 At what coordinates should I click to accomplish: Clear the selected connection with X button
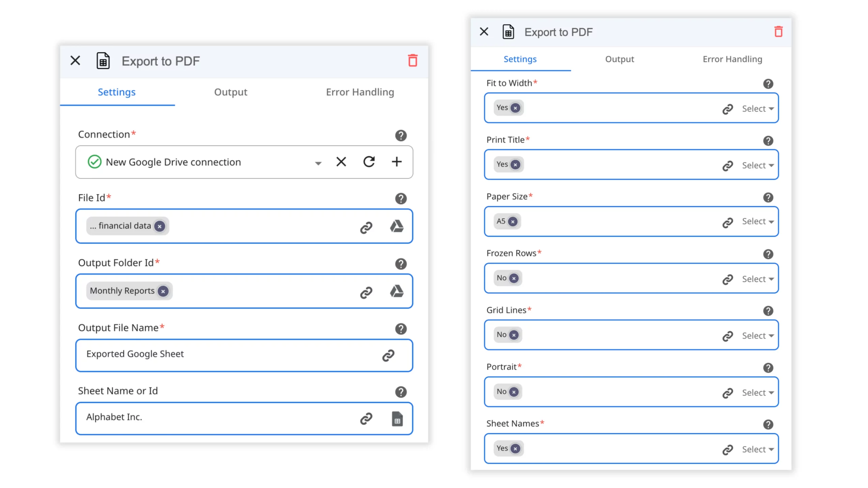pos(341,162)
